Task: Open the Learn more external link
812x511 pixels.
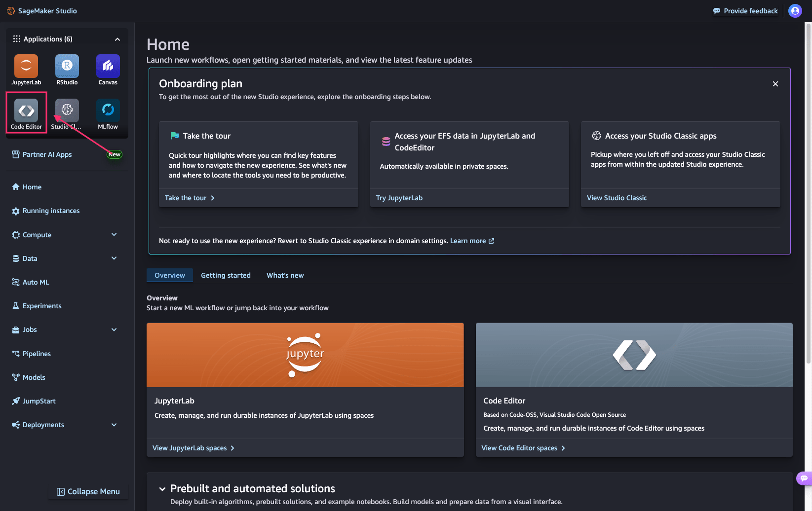Action: (x=472, y=241)
